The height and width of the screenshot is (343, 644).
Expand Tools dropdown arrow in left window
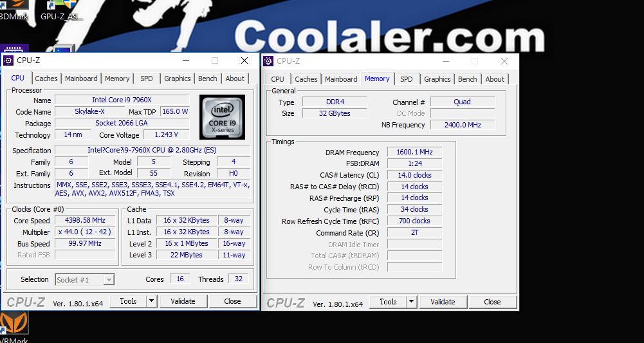(x=152, y=301)
